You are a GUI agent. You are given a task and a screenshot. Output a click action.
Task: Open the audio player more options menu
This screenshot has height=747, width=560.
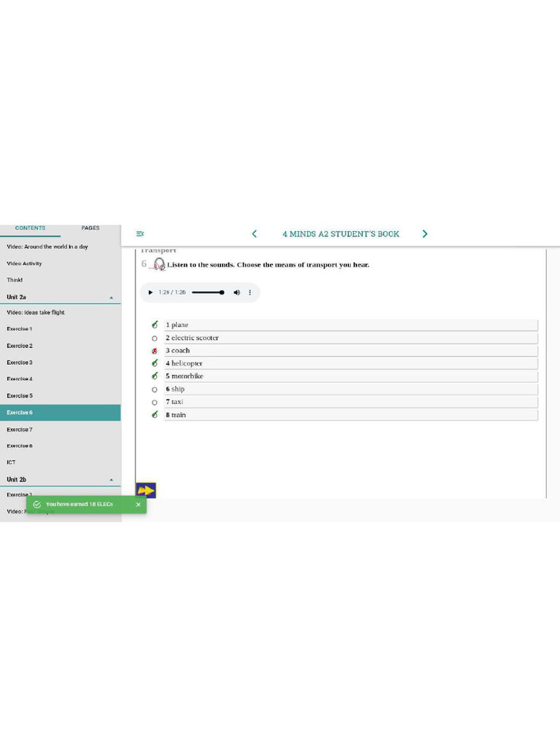tap(250, 293)
